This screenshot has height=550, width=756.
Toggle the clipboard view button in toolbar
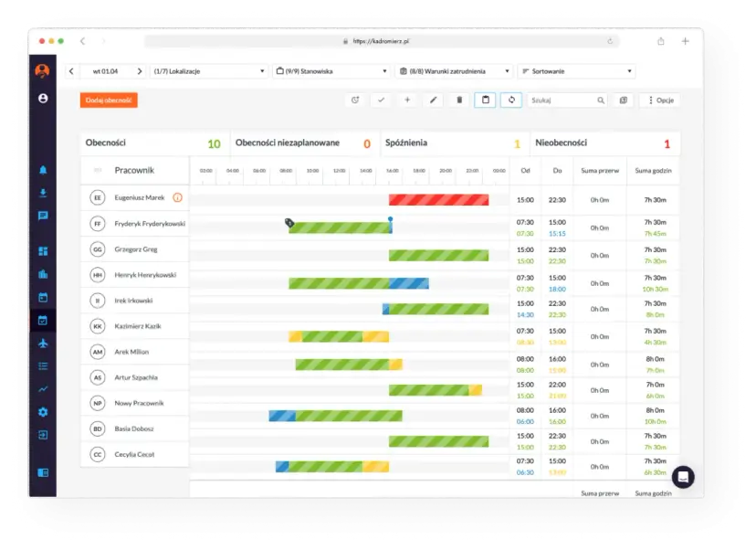click(x=485, y=100)
